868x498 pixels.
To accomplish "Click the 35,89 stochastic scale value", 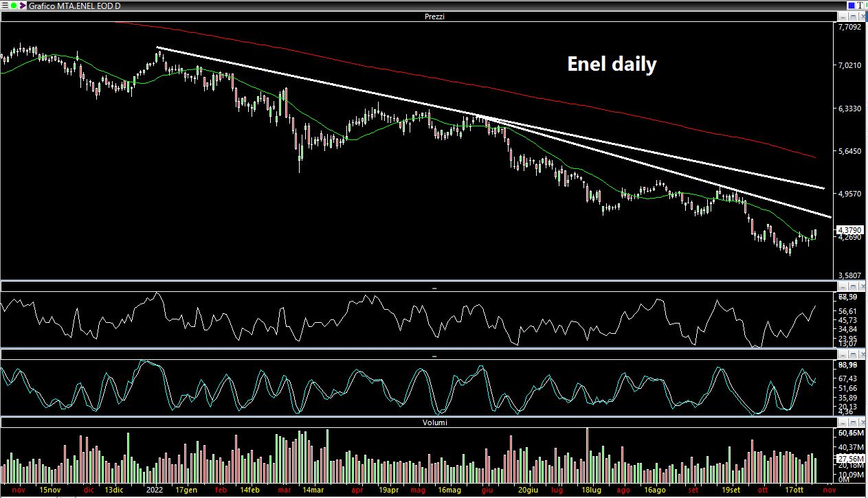I will pyautogui.click(x=848, y=398).
